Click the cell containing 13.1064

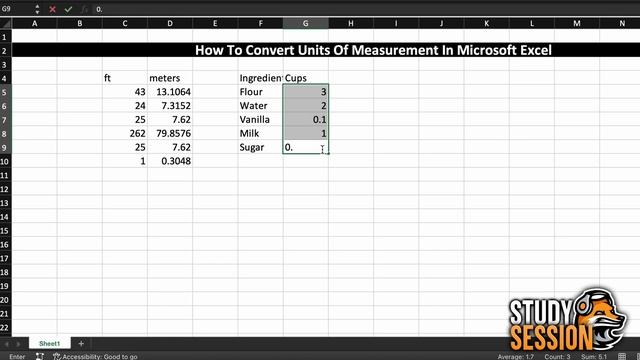pyautogui.click(x=170, y=92)
